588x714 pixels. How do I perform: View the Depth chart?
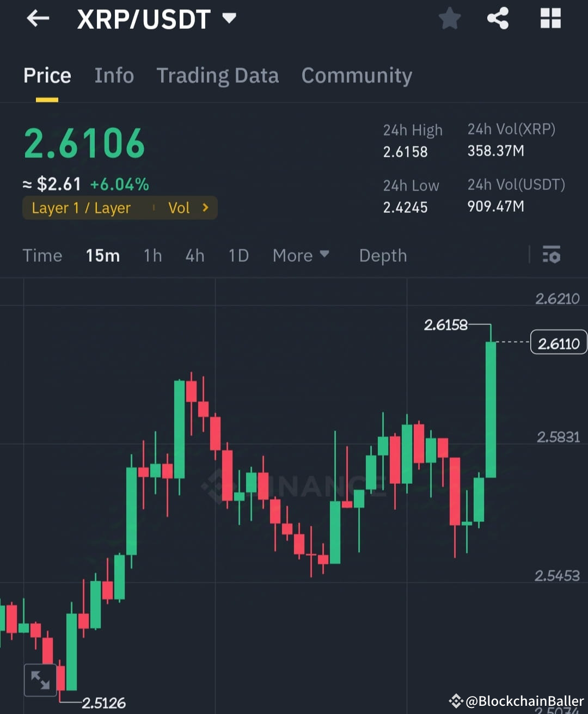tap(383, 255)
